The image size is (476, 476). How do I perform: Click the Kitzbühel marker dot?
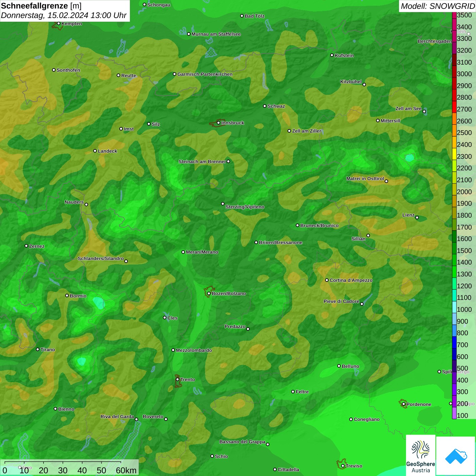coord(364,85)
